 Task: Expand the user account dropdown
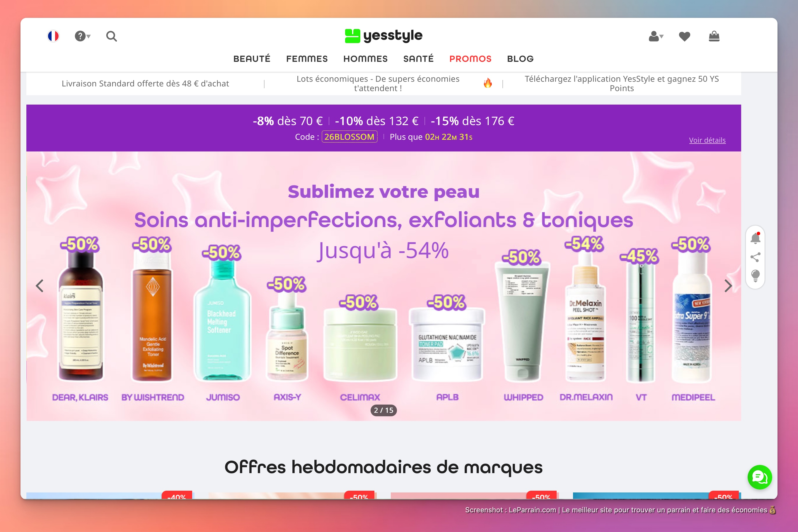point(656,36)
